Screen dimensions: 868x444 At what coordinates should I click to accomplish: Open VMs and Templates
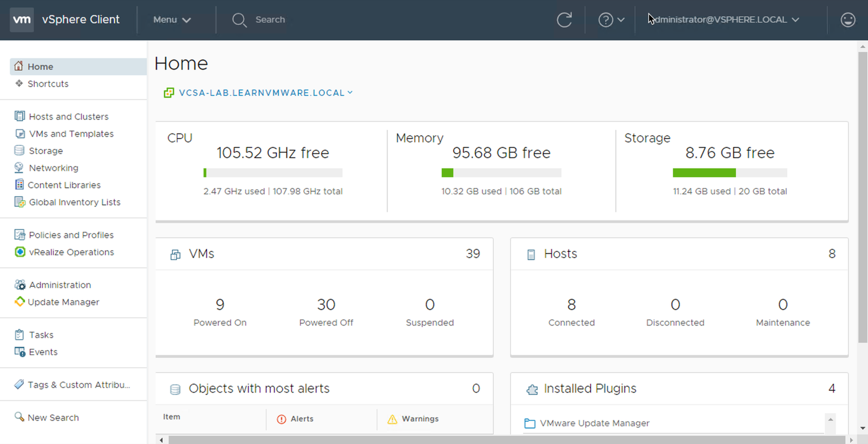click(x=71, y=133)
